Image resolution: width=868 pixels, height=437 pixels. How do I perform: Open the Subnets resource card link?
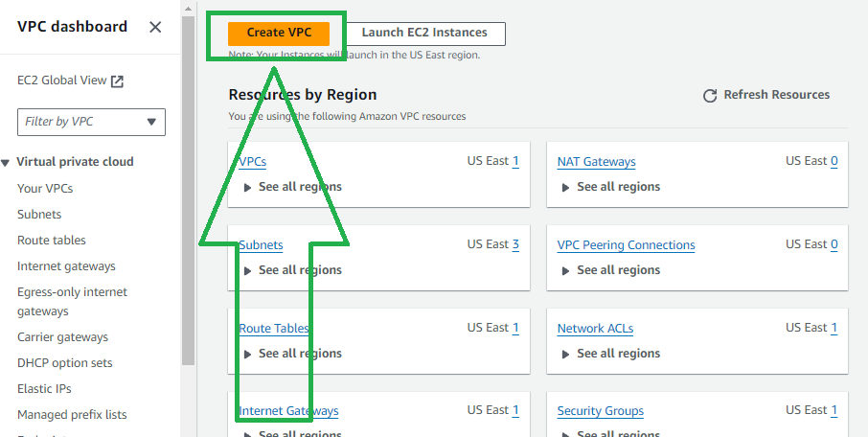point(261,245)
